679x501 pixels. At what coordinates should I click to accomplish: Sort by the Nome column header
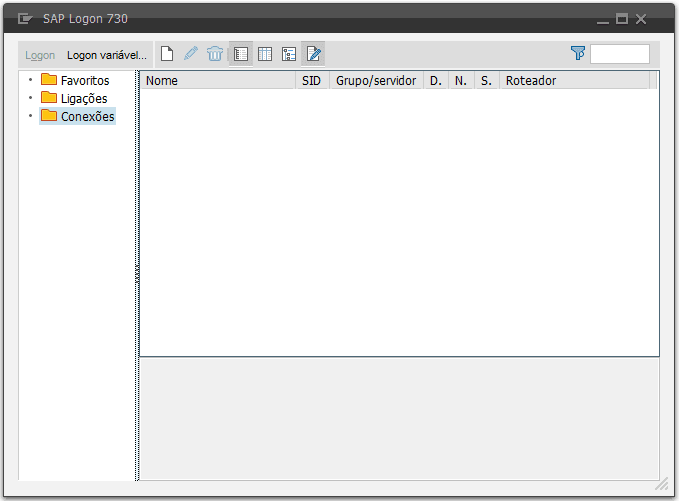218,81
